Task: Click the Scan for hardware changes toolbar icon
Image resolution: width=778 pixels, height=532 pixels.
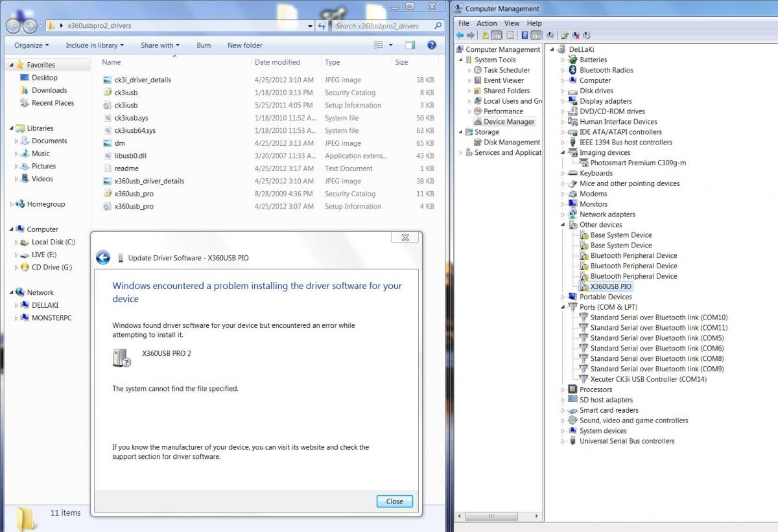Action: [x=550, y=35]
